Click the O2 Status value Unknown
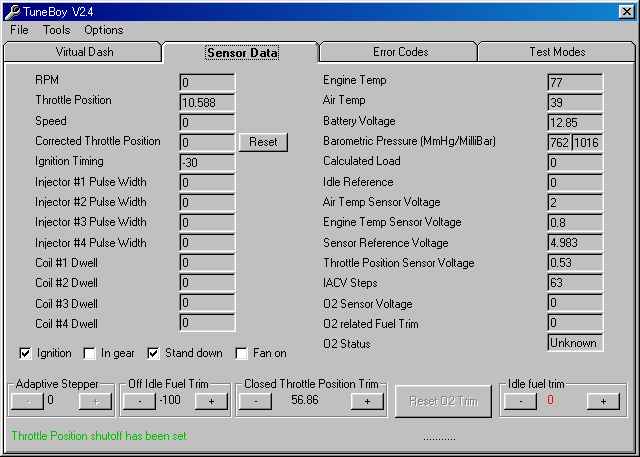Image resolution: width=640 pixels, height=457 pixels. 575,343
